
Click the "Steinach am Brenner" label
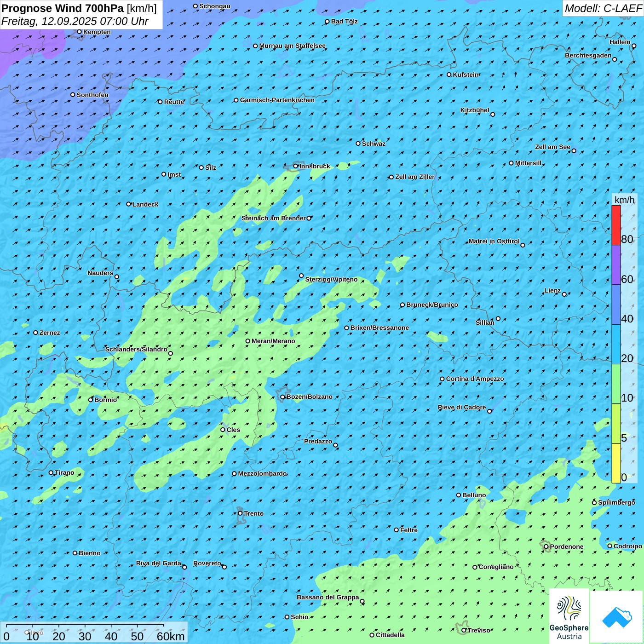274,218
